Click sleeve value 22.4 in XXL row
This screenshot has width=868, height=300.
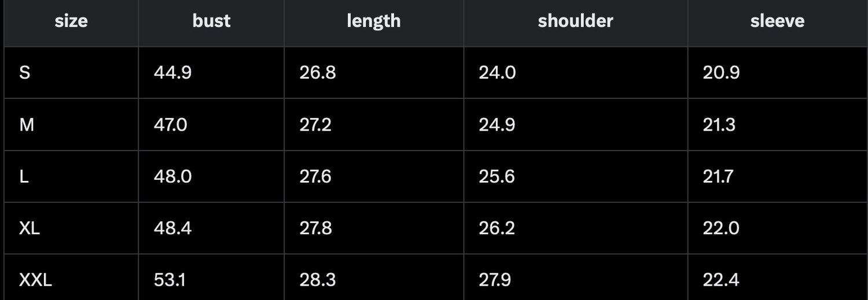[721, 280]
